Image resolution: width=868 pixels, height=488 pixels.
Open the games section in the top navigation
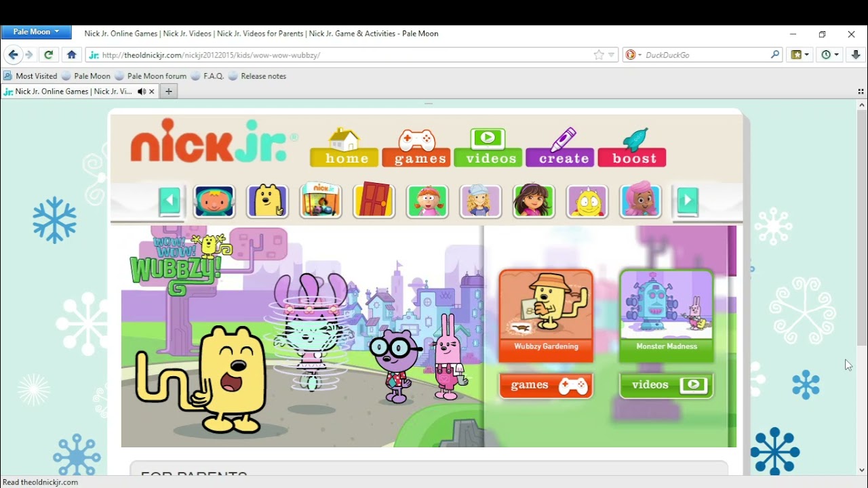pyautogui.click(x=416, y=148)
